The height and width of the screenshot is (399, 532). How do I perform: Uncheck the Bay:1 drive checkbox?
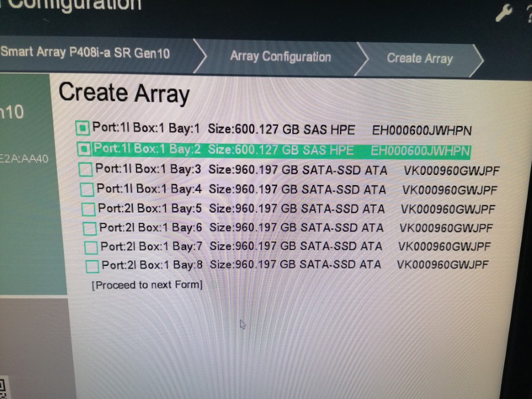click(x=82, y=128)
